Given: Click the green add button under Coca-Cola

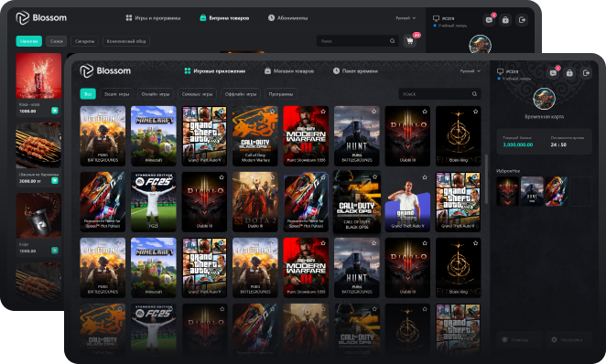Looking at the screenshot, I should (55, 111).
